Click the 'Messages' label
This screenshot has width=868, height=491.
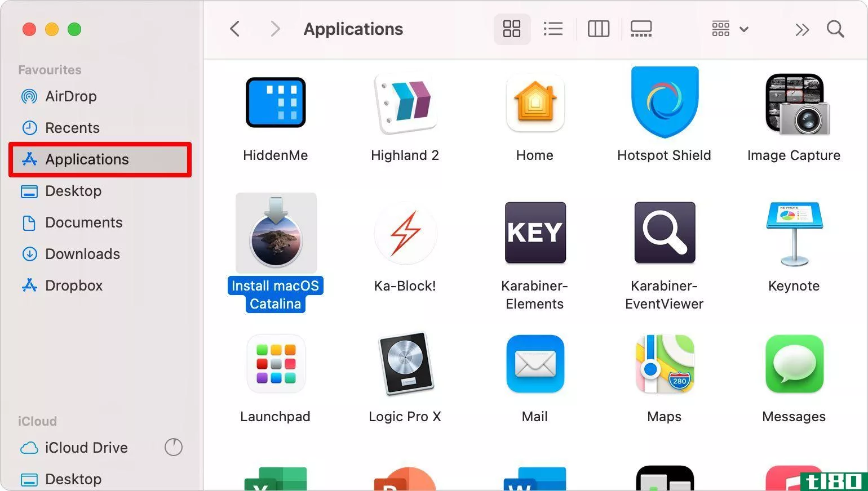(x=794, y=417)
